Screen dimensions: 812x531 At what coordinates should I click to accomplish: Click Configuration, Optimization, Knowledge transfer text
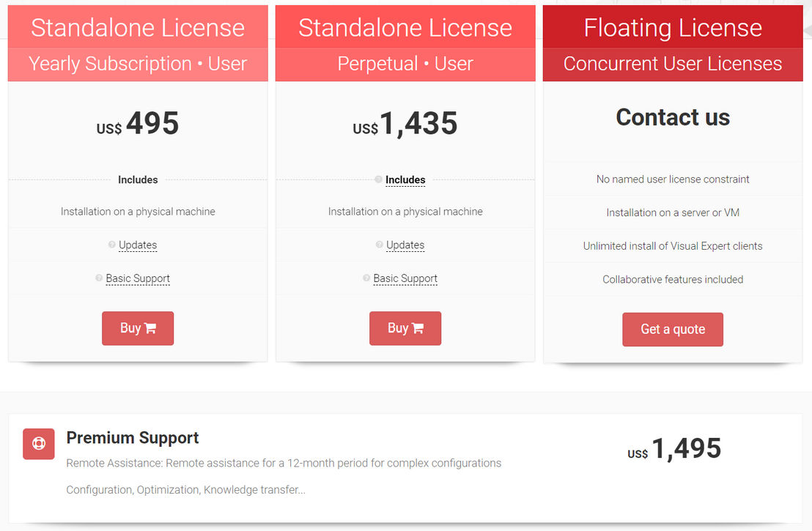point(186,489)
